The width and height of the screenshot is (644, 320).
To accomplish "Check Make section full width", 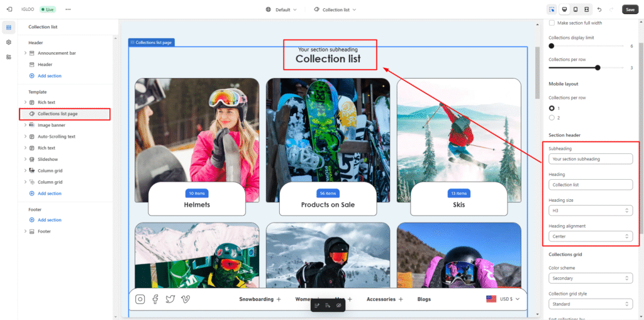I will (552, 23).
